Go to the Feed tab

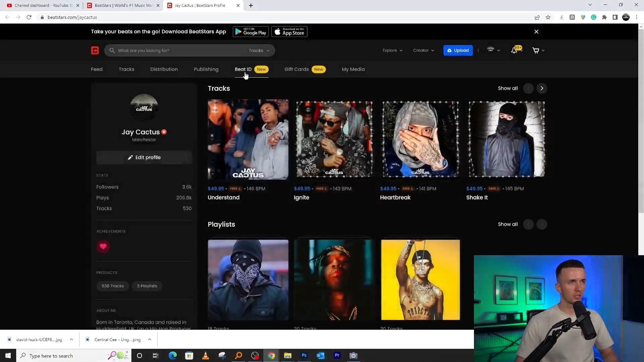tap(97, 69)
